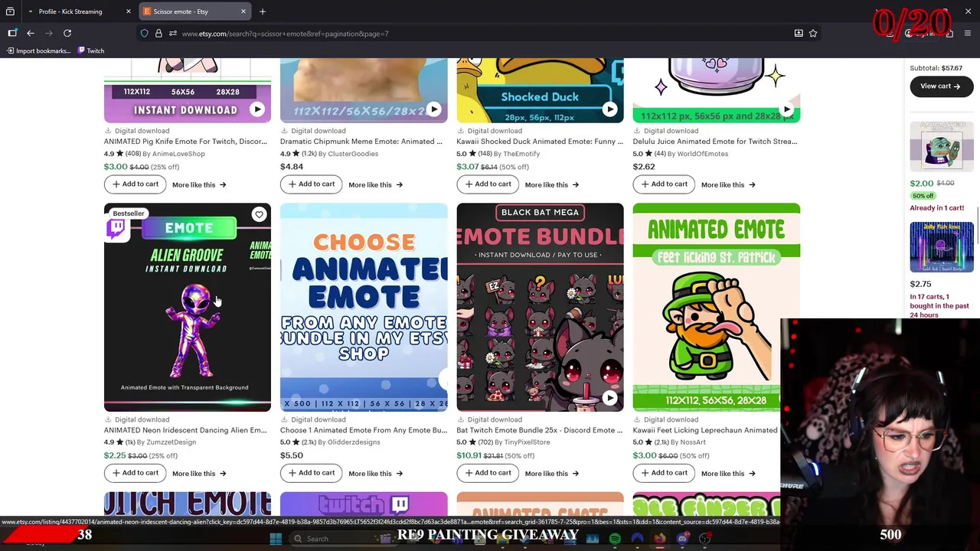Add Pig Knife Emote to cart
The image size is (980, 551).
tap(135, 184)
